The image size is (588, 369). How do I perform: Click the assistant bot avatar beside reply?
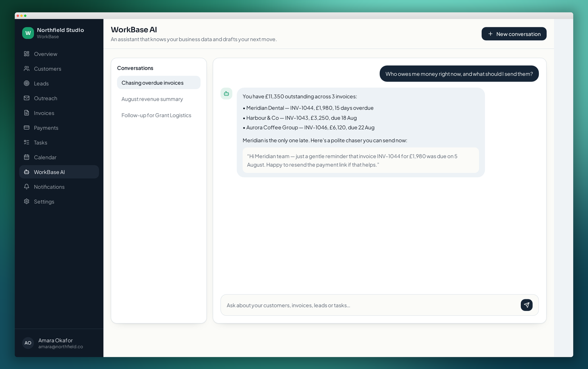point(226,93)
